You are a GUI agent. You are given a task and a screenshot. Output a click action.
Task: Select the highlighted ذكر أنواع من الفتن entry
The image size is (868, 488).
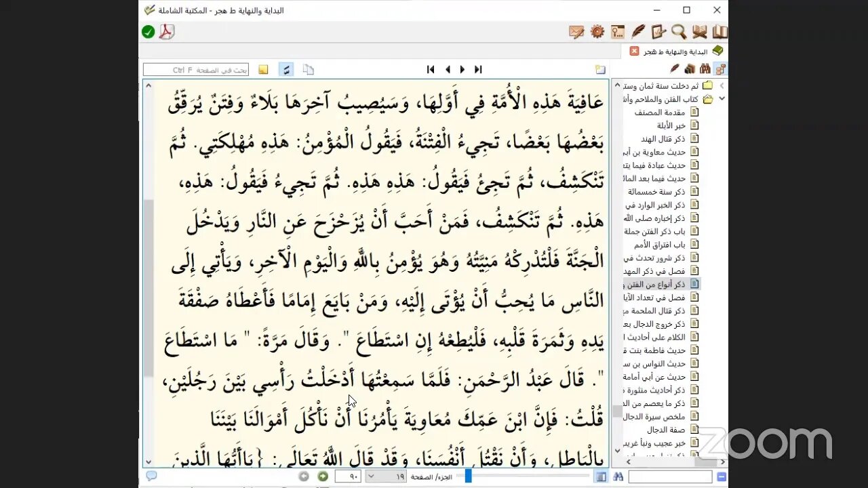tap(654, 285)
